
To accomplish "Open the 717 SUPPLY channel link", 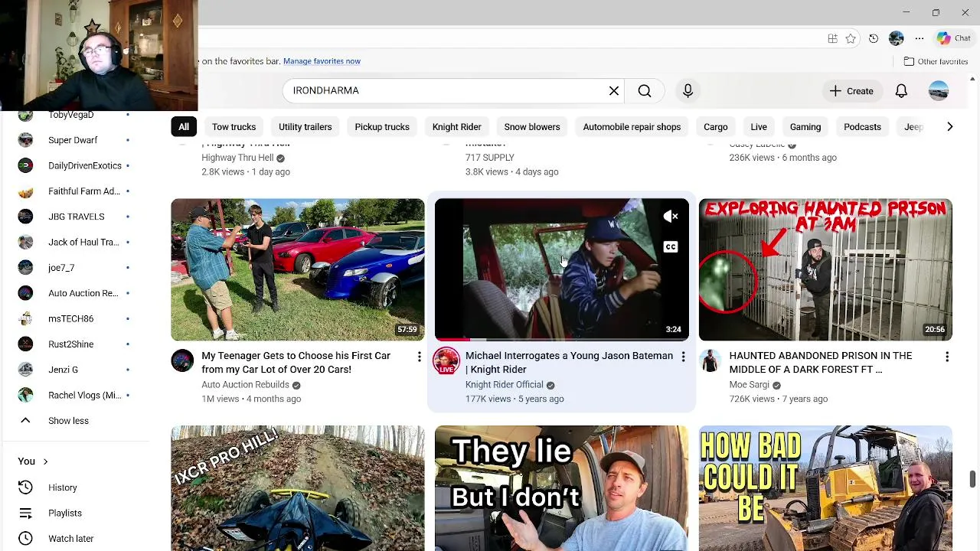I will [x=489, y=158].
